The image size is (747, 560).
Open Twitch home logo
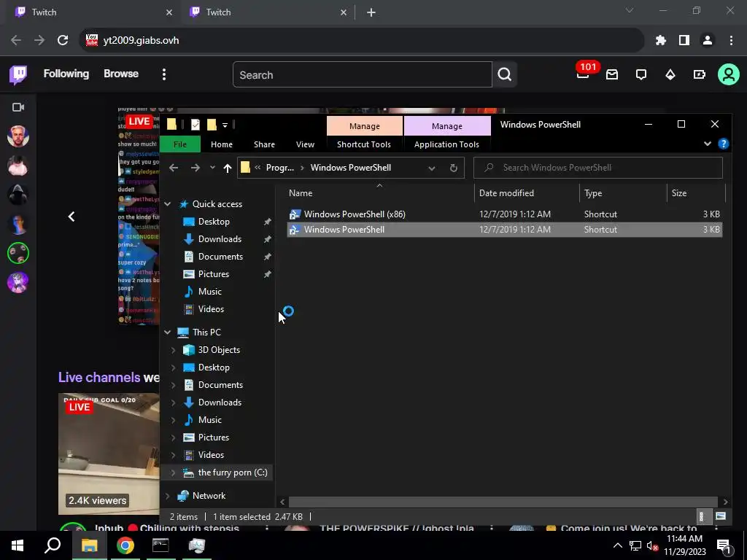pyautogui.click(x=18, y=75)
